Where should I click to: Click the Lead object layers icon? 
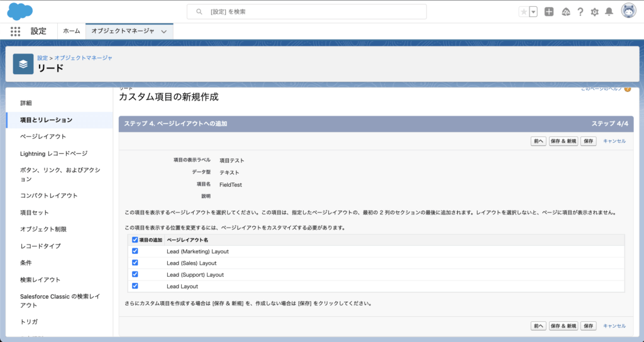click(23, 64)
